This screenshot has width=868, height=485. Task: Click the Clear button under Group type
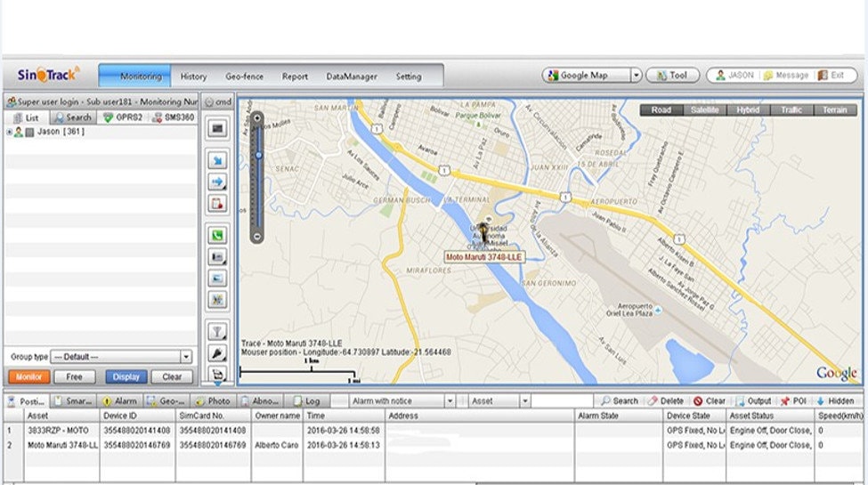[172, 376]
